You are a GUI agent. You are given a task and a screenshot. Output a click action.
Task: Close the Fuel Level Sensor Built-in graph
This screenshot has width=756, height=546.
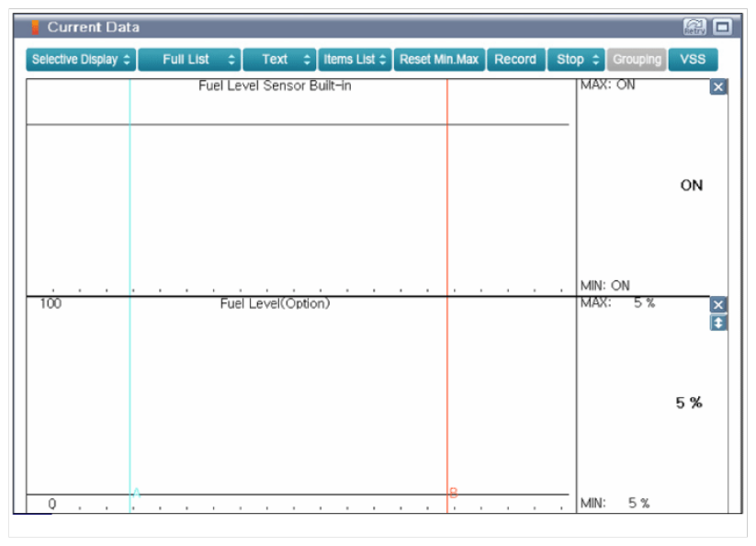[718, 87]
